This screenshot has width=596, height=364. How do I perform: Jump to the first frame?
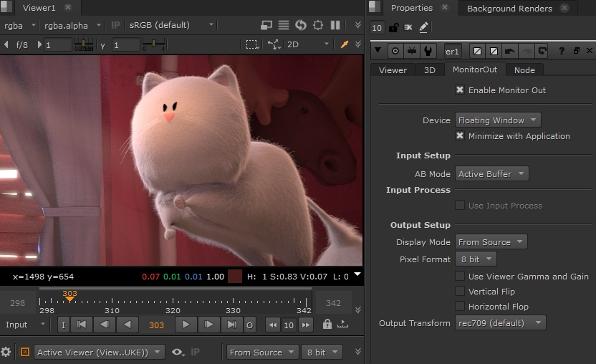82,325
